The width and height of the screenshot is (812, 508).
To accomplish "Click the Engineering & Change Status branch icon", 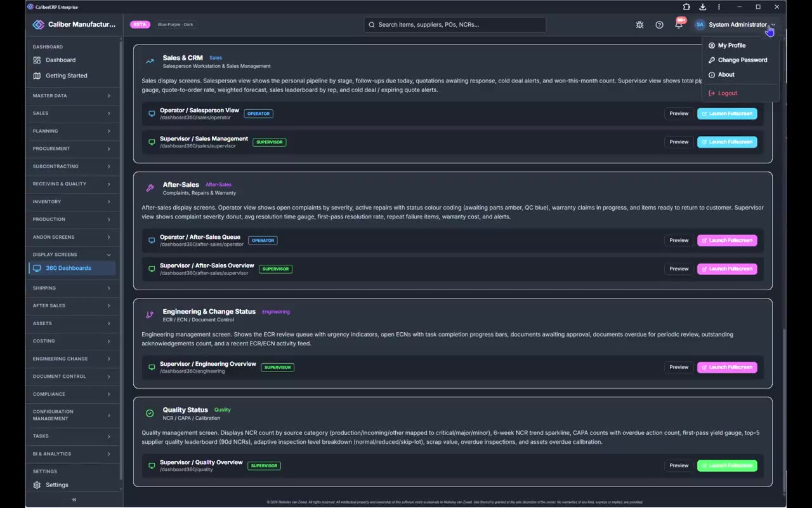I will pyautogui.click(x=150, y=315).
